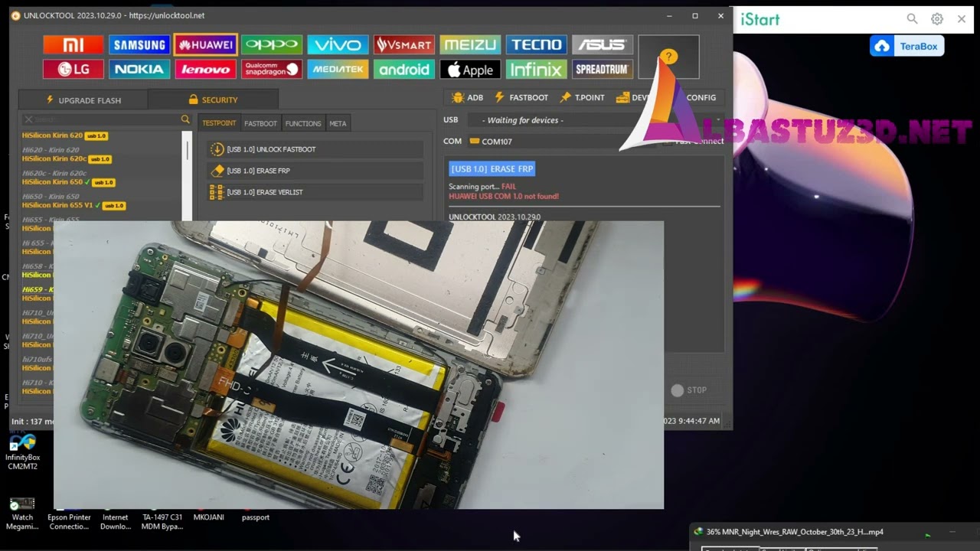Open the Fastboot toolbar button
The height and width of the screenshot is (551, 980).
pyautogui.click(x=521, y=97)
